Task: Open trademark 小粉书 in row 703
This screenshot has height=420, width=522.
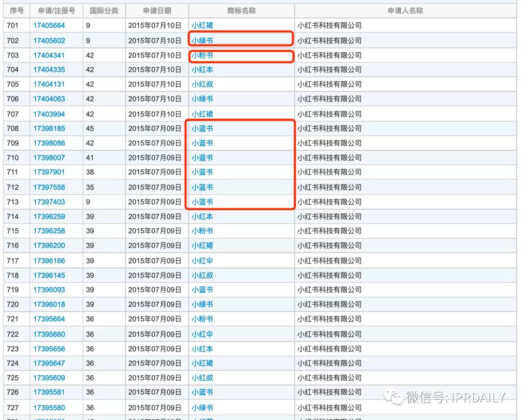Action: coord(202,55)
